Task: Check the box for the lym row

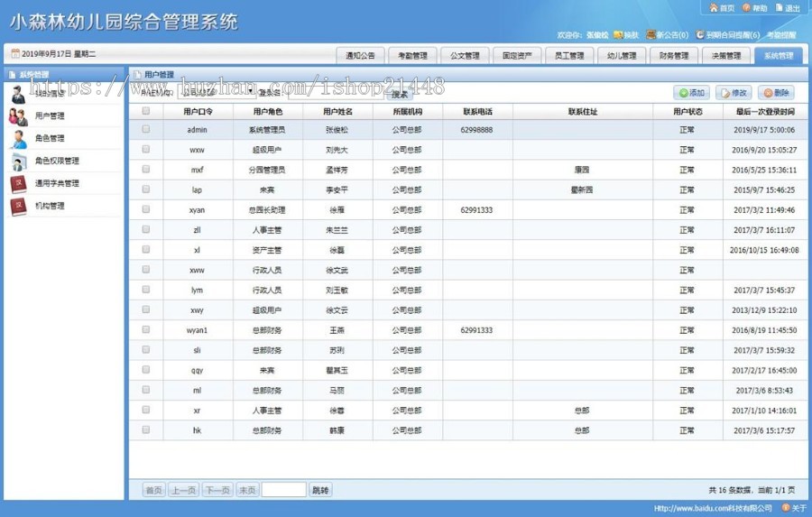Action: point(146,290)
